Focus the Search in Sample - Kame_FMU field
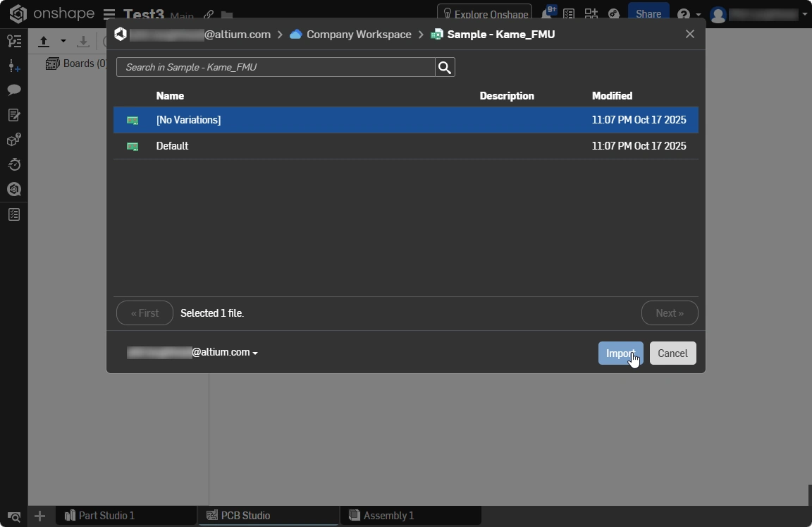812x527 pixels. 276,67
